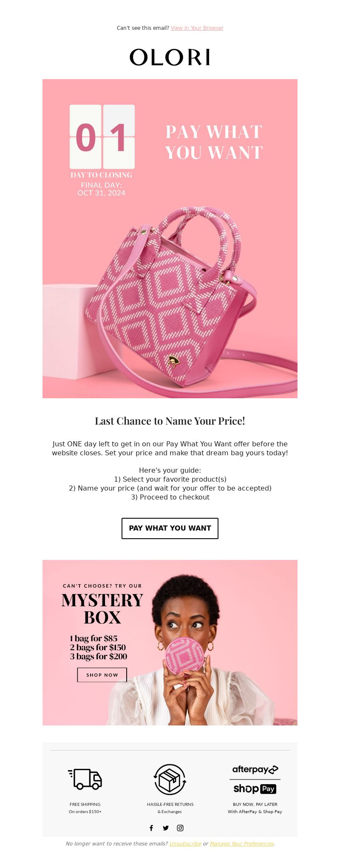The width and height of the screenshot is (340, 868).
Task: Click Last Chance to Name Your Price heading
Action: pyautogui.click(x=170, y=421)
